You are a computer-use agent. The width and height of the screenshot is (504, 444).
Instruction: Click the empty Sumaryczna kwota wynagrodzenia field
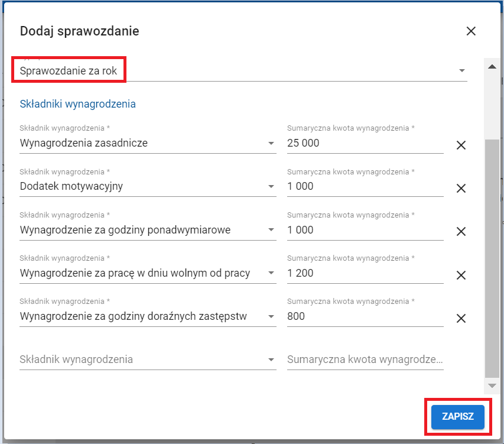pos(365,359)
